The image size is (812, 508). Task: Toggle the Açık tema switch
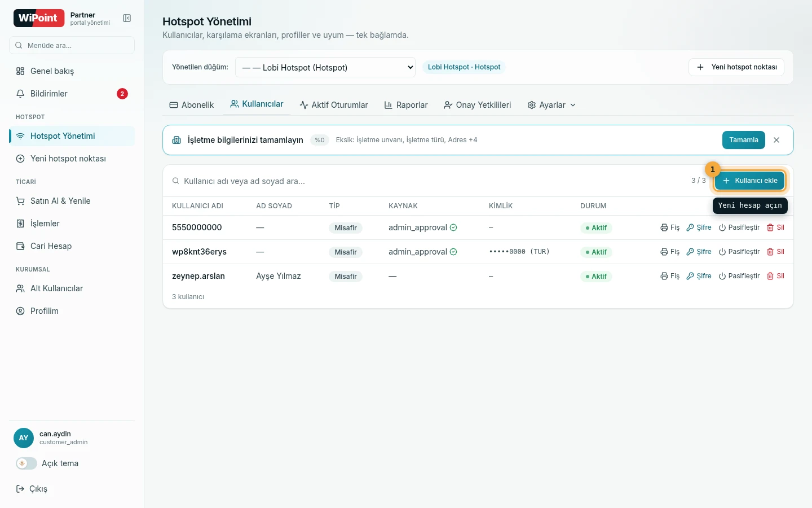pos(27,463)
